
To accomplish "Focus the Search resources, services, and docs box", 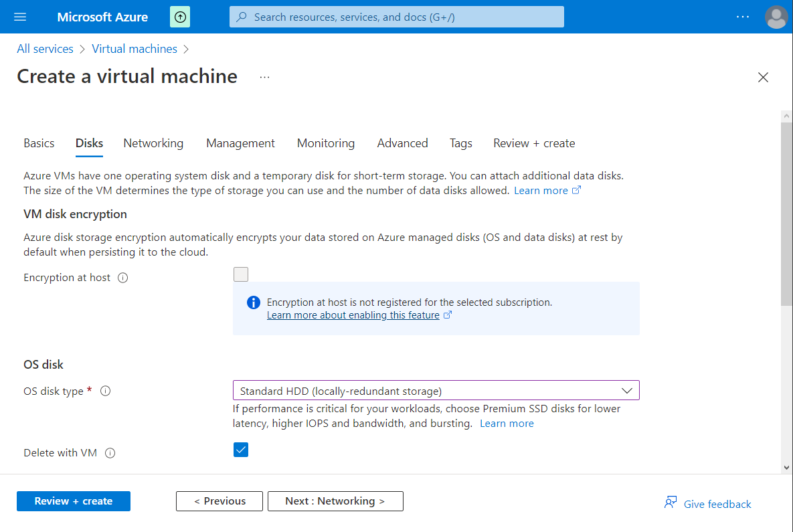I will (396, 17).
